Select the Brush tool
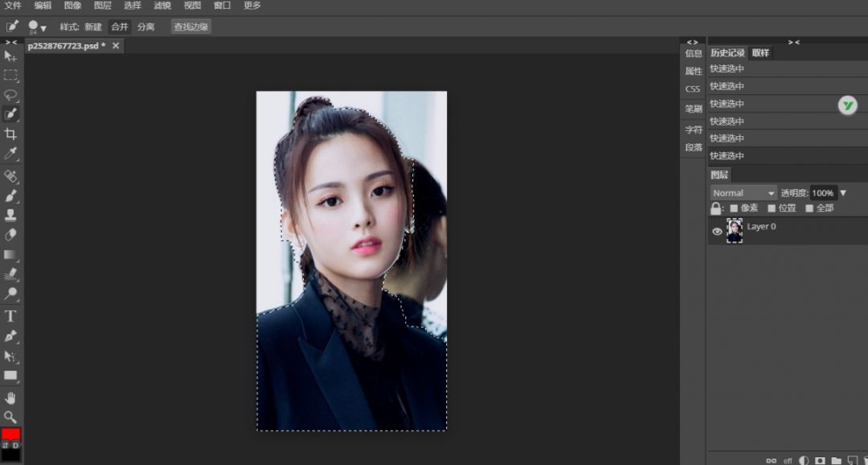Image resolution: width=868 pixels, height=465 pixels. pyautogui.click(x=10, y=195)
